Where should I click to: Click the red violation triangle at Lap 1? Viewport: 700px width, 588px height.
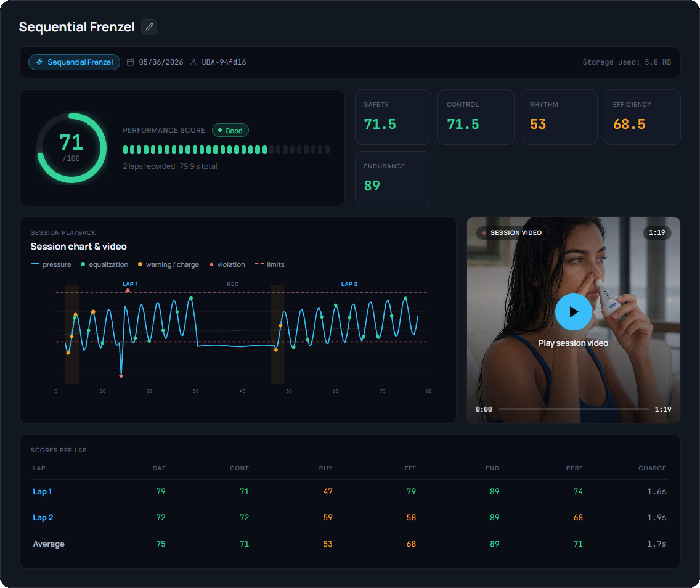(128, 290)
